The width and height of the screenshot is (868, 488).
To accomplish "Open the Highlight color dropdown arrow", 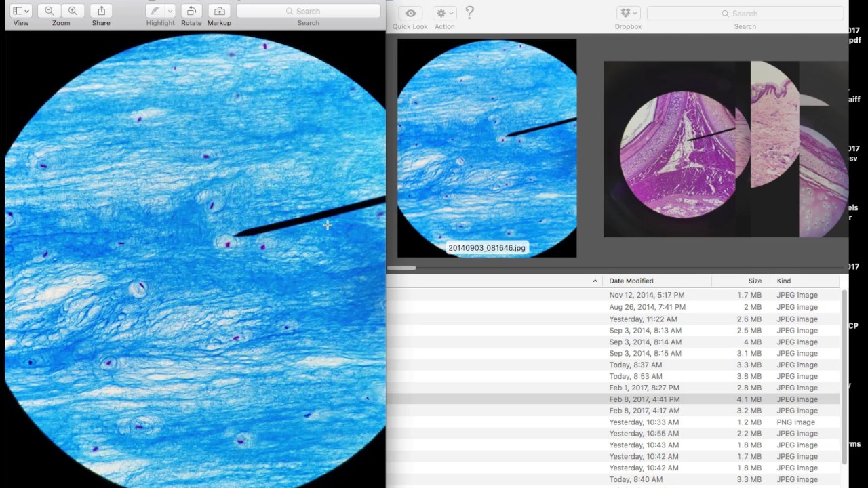I will pyautogui.click(x=170, y=12).
